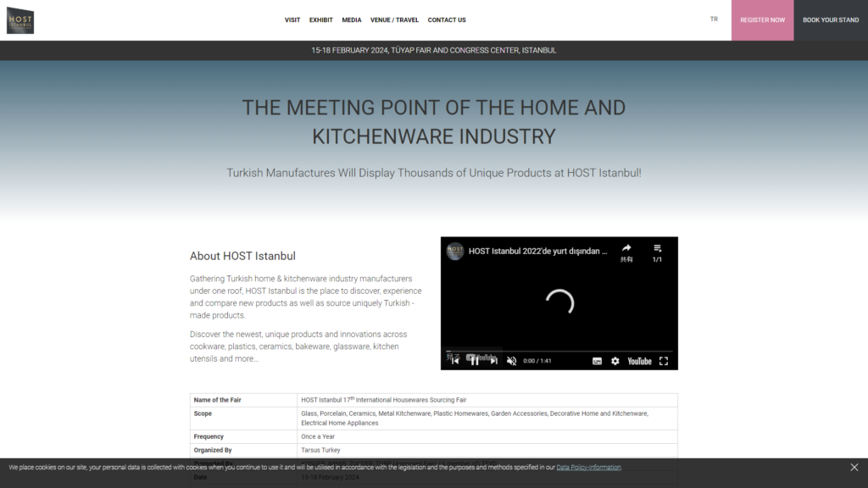Toggle video subtitles

click(597, 361)
